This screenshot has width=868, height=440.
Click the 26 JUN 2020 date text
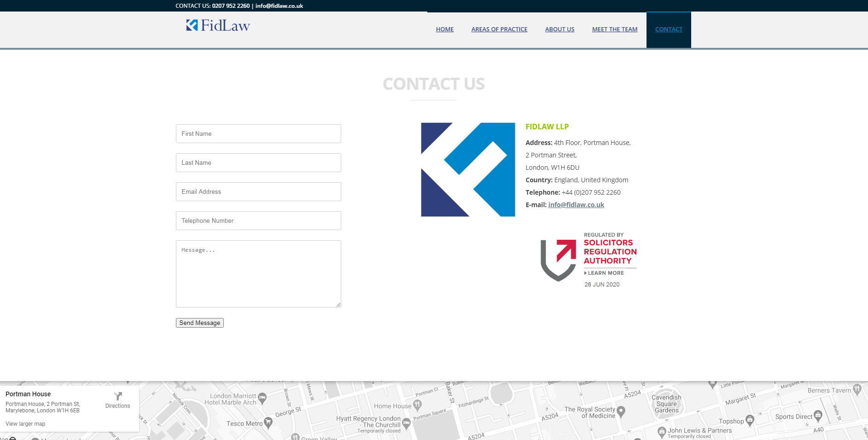[602, 284]
